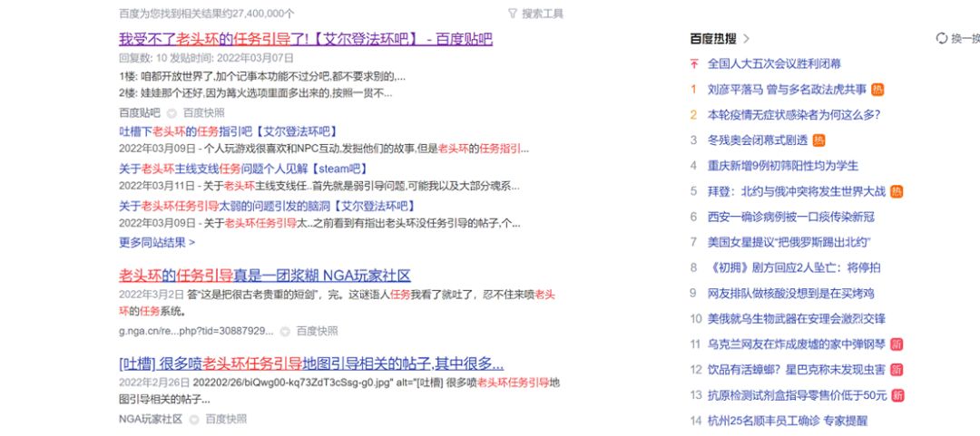Click the 热 badge beside 刘彦平落马
The height and width of the screenshot is (436, 980).
(x=877, y=90)
